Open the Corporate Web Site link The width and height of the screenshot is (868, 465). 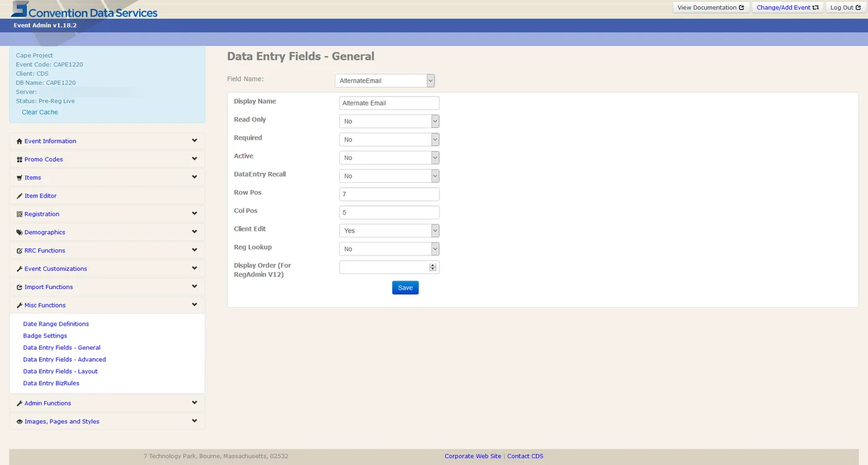point(473,456)
